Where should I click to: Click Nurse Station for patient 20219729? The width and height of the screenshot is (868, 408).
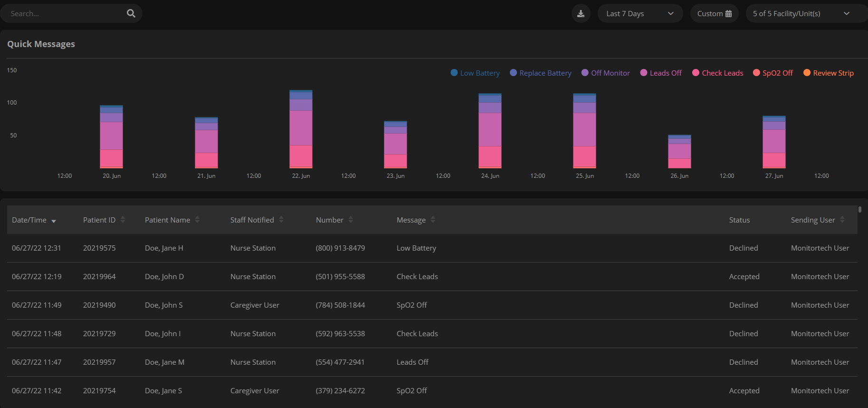(x=253, y=333)
